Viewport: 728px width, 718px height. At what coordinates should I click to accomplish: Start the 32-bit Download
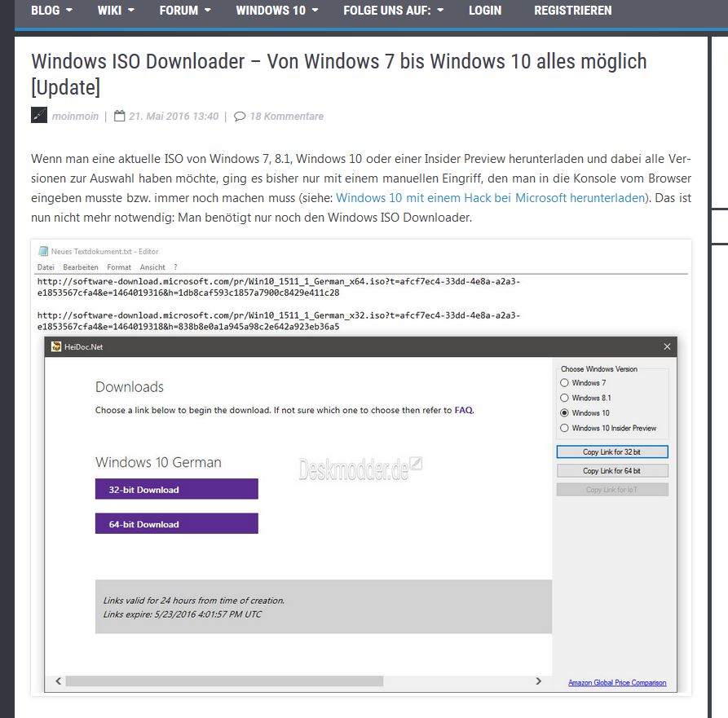pos(176,489)
